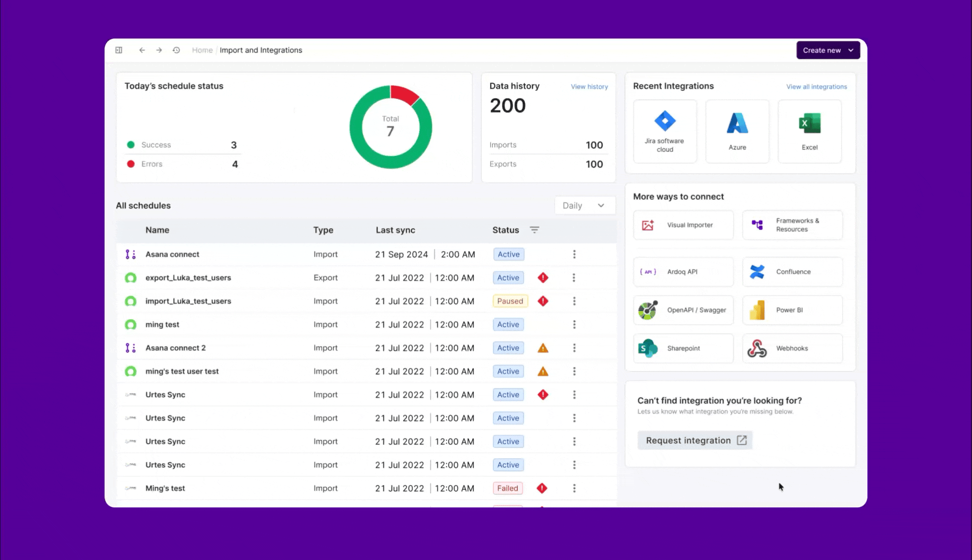
Task: Click the View all integrations link
Action: coord(816,87)
